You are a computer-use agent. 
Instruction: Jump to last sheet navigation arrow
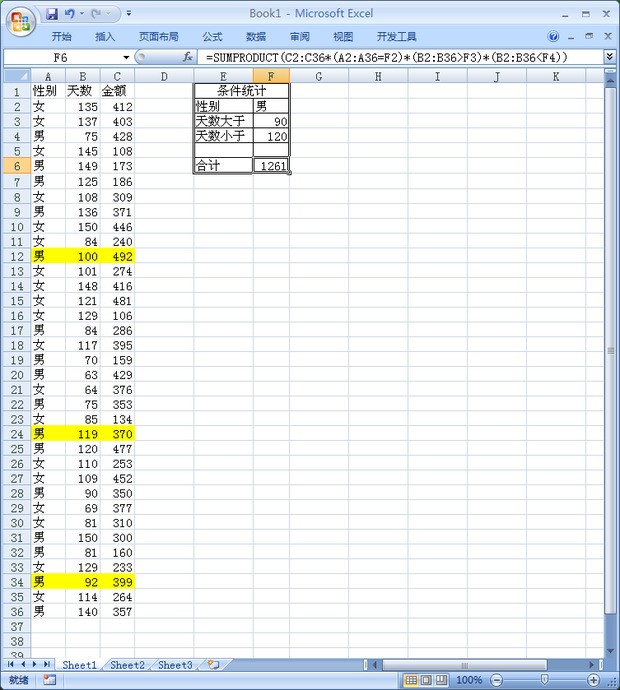click(x=47, y=664)
